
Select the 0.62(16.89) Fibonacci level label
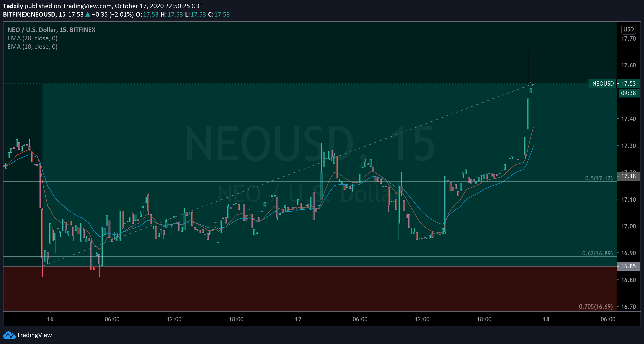tap(597, 253)
